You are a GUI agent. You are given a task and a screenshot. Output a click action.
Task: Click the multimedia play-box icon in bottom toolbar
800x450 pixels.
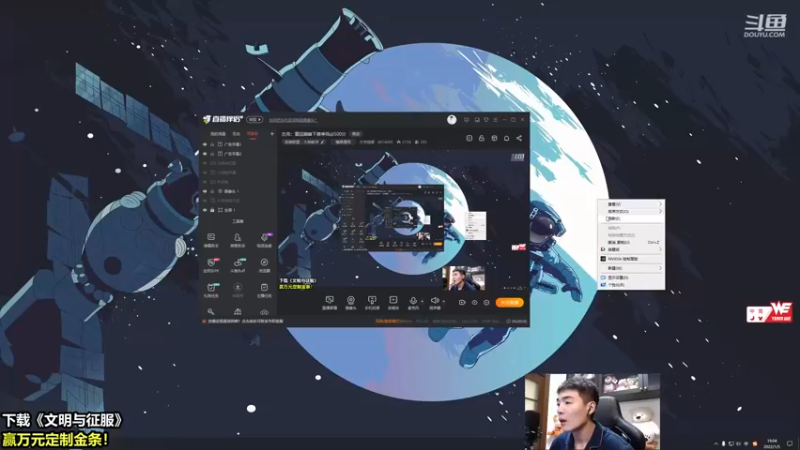[x=393, y=300]
